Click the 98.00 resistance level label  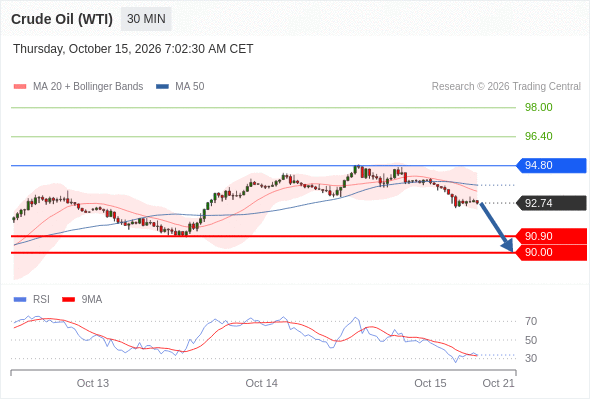(538, 107)
